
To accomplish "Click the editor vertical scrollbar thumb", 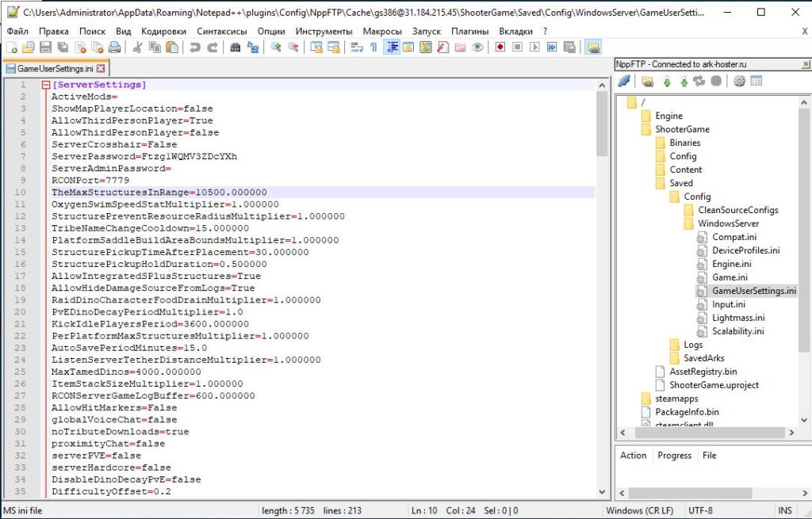I will [602, 124].
